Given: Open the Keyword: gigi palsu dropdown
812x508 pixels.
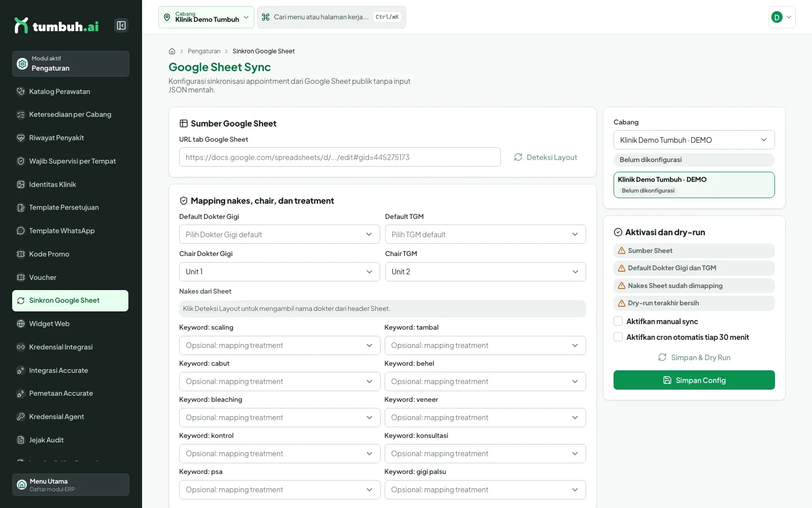Looking at the screenshot, I should [x=485, y=490].
